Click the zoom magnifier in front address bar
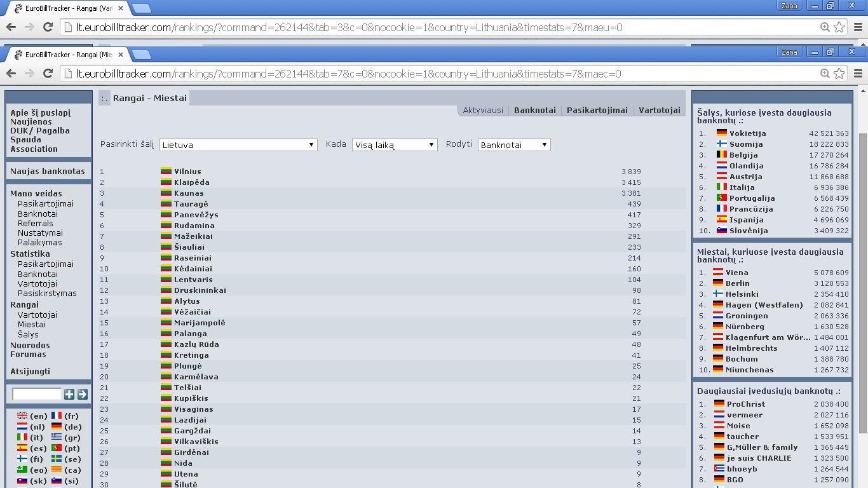This screenshot has width=868, height=488. (825, 74)
